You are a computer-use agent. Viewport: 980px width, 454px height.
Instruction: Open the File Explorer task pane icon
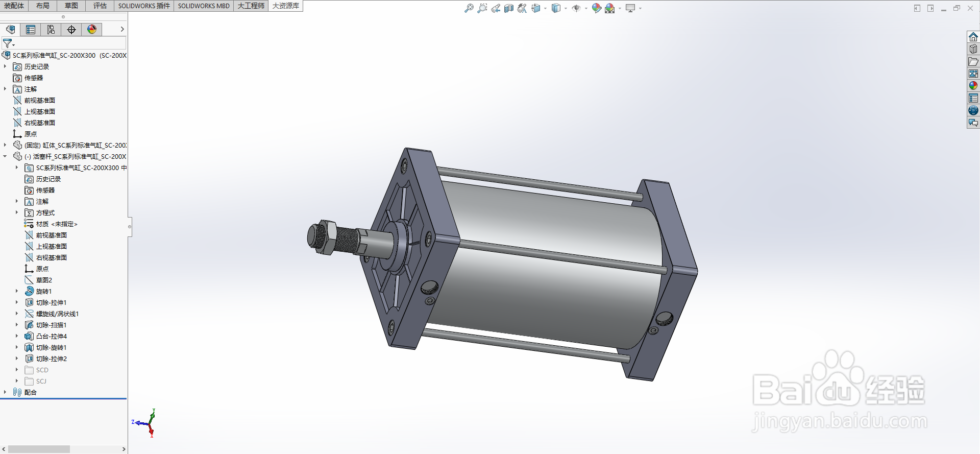tap(973, 61)
